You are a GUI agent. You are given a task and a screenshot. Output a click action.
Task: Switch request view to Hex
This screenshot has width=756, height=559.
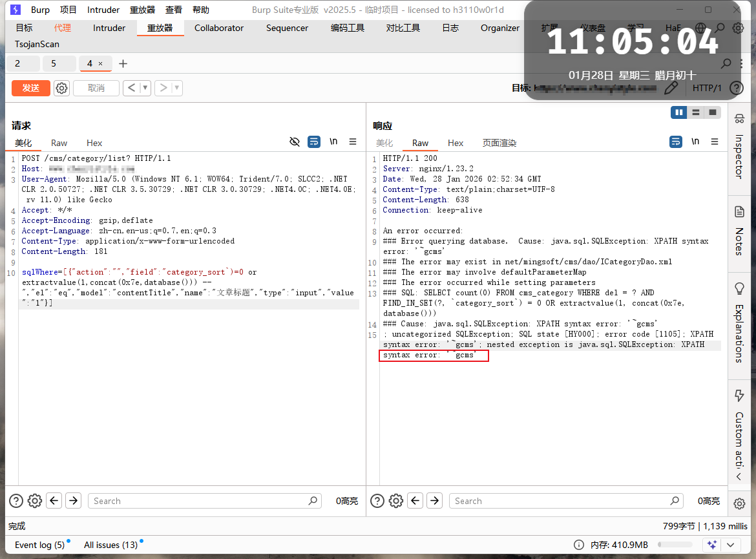click(x=94, y=143)
